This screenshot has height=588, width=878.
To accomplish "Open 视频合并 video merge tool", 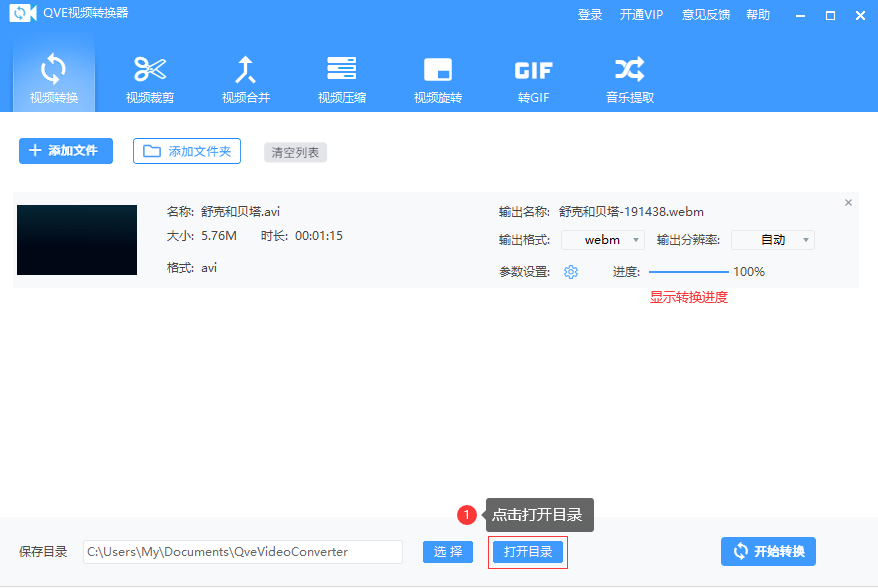I will 246,80.
